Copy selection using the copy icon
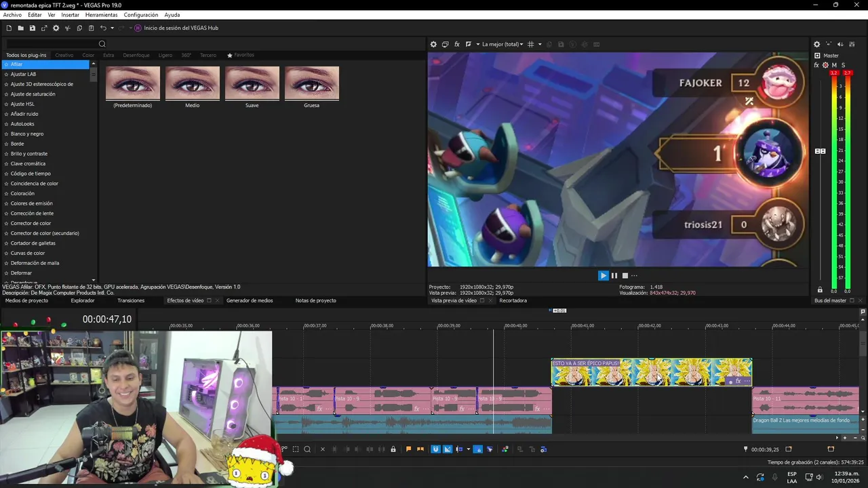The width and height of the screenshot is (868, 488). coord(79,28)
